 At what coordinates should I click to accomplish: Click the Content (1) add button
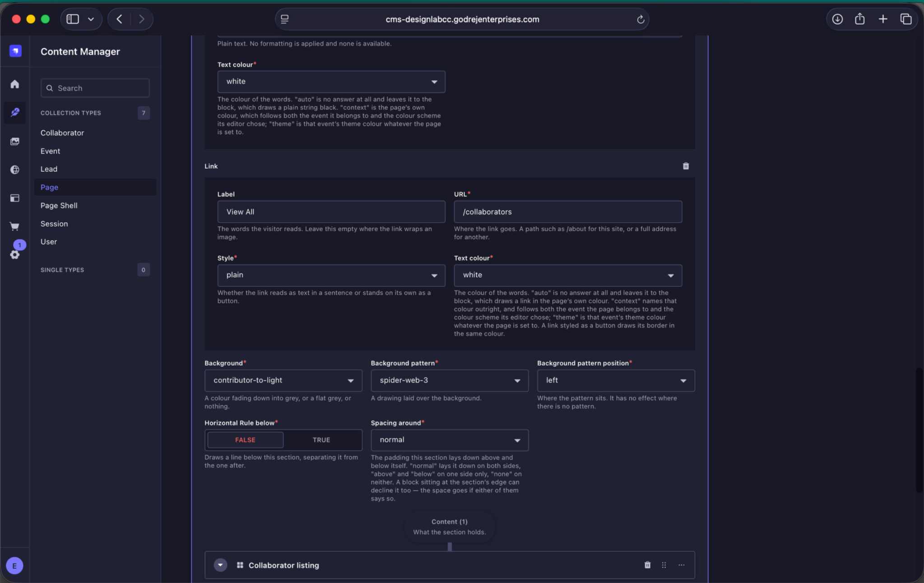pos(450,527)
